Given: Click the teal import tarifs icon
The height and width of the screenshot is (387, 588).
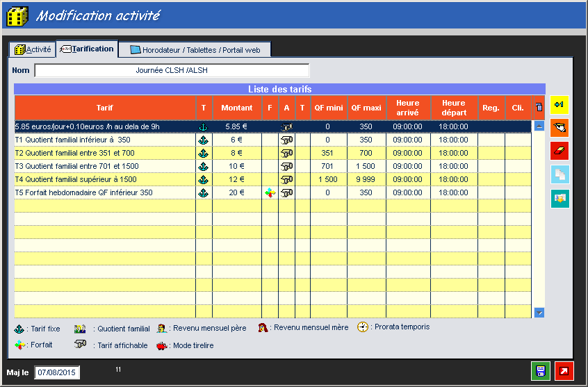Looking at the screenshot, I should point(559,198).
